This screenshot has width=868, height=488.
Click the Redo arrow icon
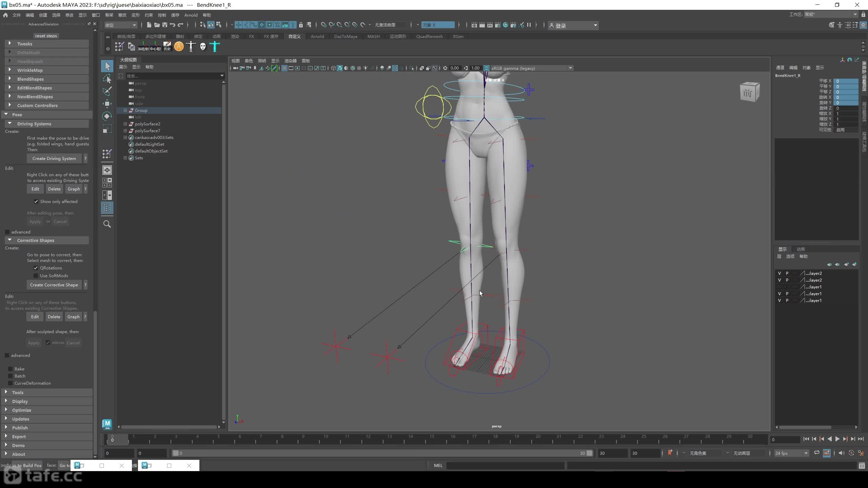pos(180,25)
